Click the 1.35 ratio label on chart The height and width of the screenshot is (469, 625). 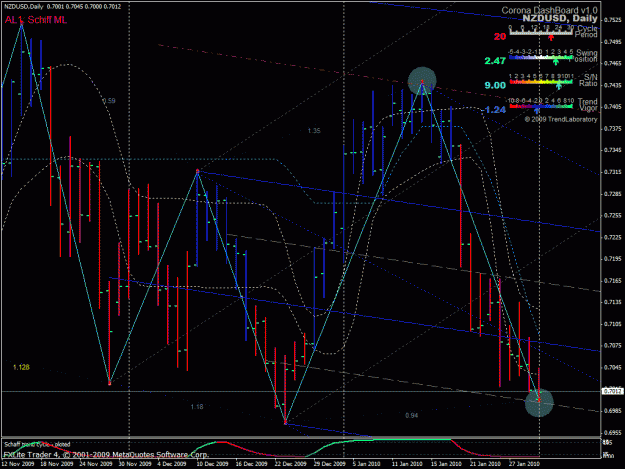314,130
